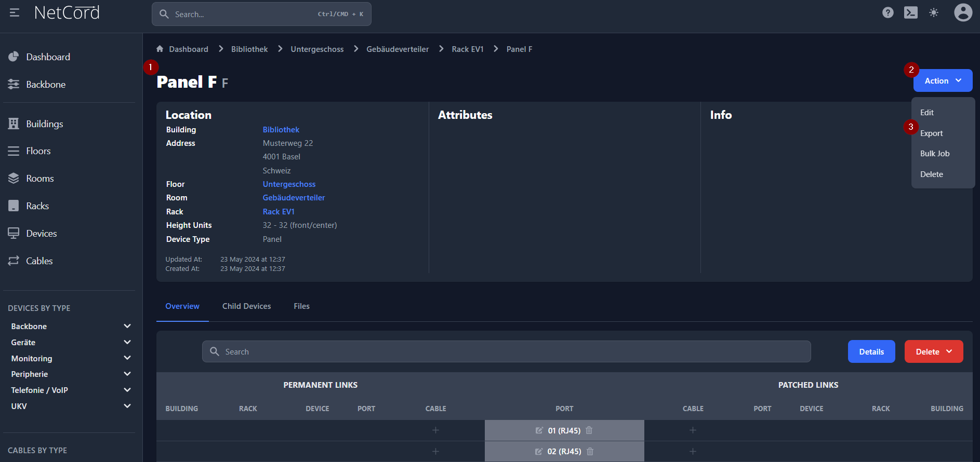Click the home icon in breadcrumb
Image resolution: width=980 pixels, height=462 pixels.
pos(160,49)
